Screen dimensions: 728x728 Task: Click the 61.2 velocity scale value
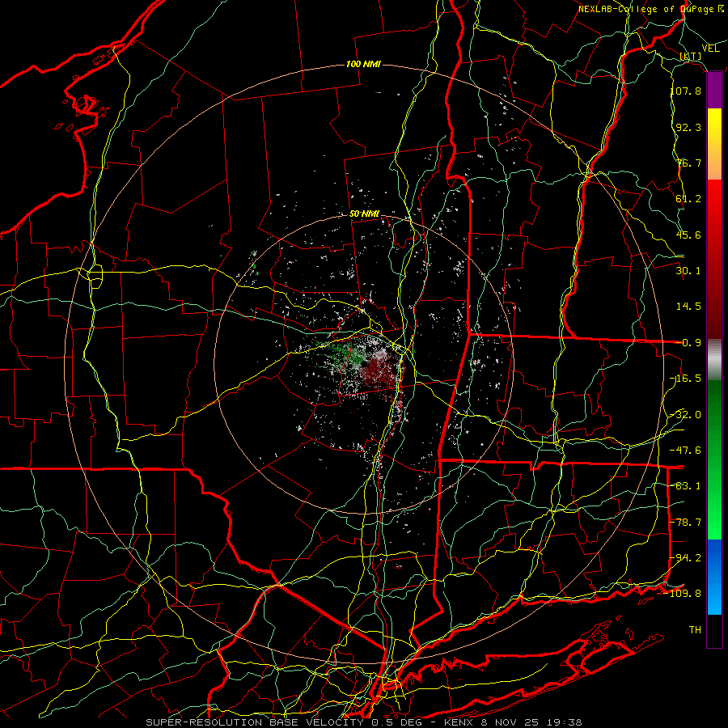(688, 199)
